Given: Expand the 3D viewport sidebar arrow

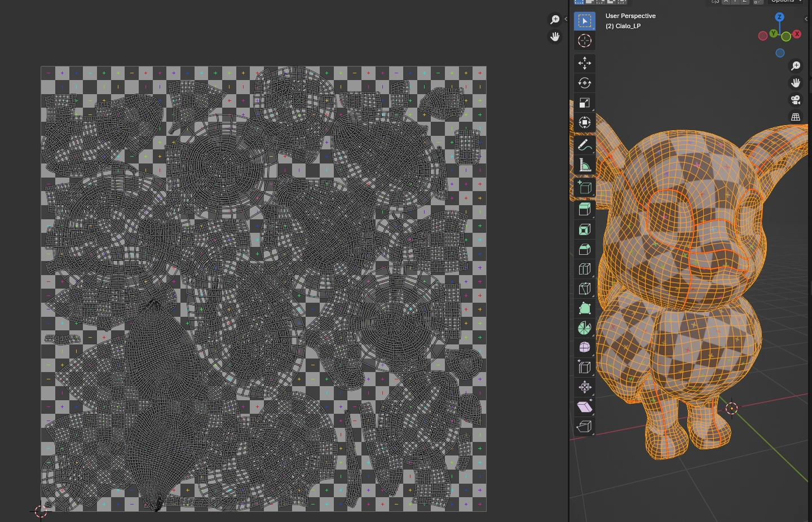Looking at the screenshot, I should pos(806,19).
